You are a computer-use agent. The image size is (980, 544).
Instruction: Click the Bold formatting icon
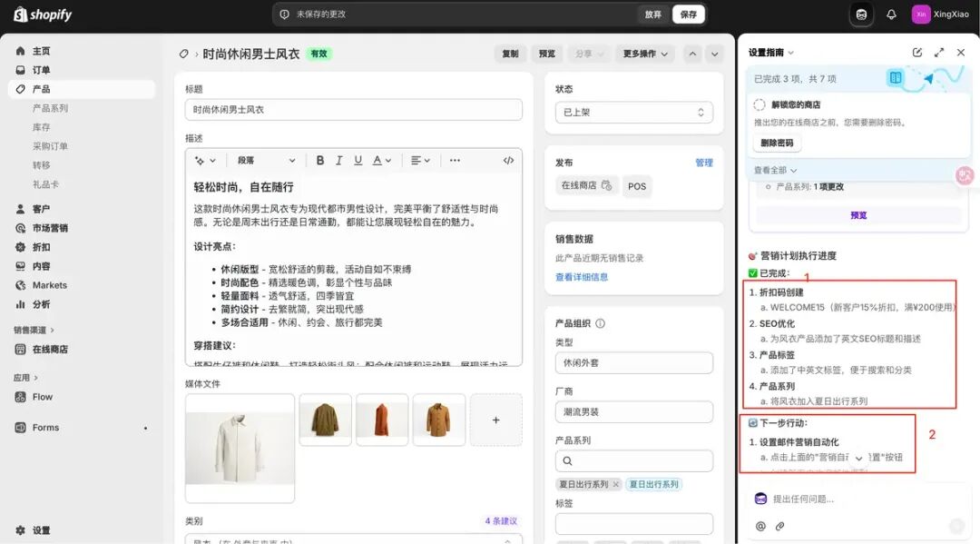(x=320, y=161)
